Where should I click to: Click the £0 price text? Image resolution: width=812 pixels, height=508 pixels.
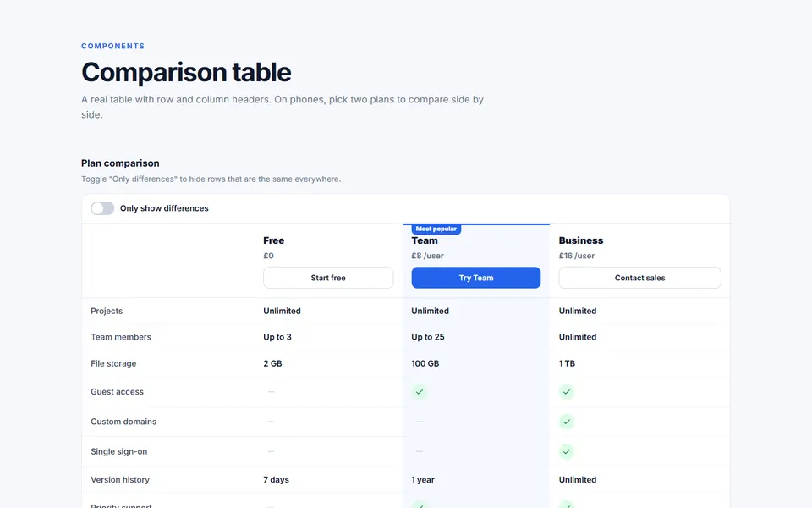[268, 256]
